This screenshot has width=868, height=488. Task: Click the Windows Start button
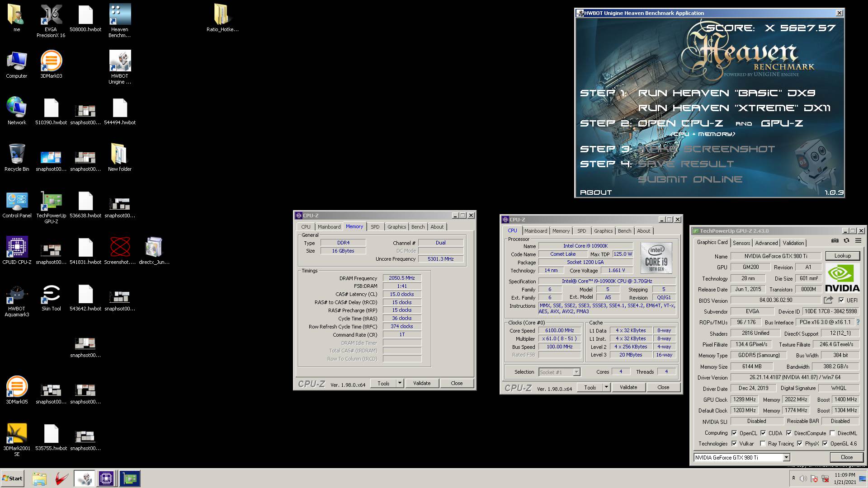[x=12, y=479]
